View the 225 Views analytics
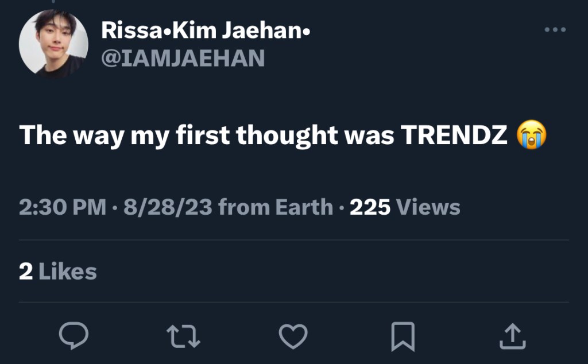Viewport: 588px width, 364px height. 405,207
